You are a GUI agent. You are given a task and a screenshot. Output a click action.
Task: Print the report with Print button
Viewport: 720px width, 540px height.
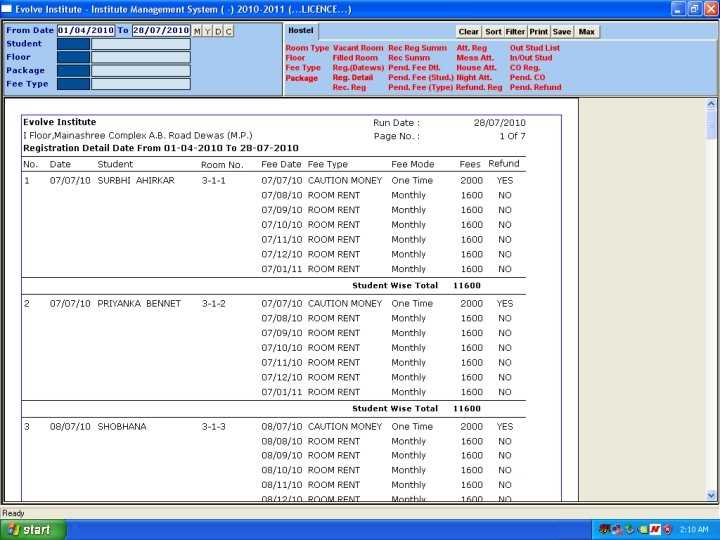pos(539,32)
